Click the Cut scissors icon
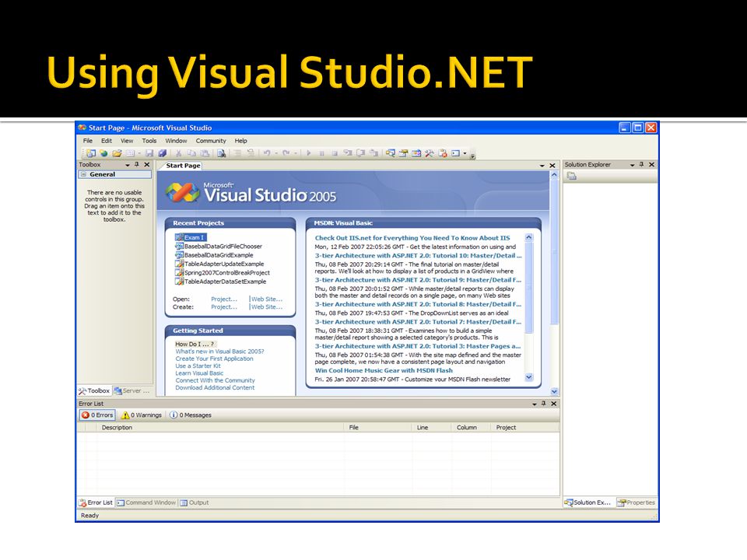 179,153
